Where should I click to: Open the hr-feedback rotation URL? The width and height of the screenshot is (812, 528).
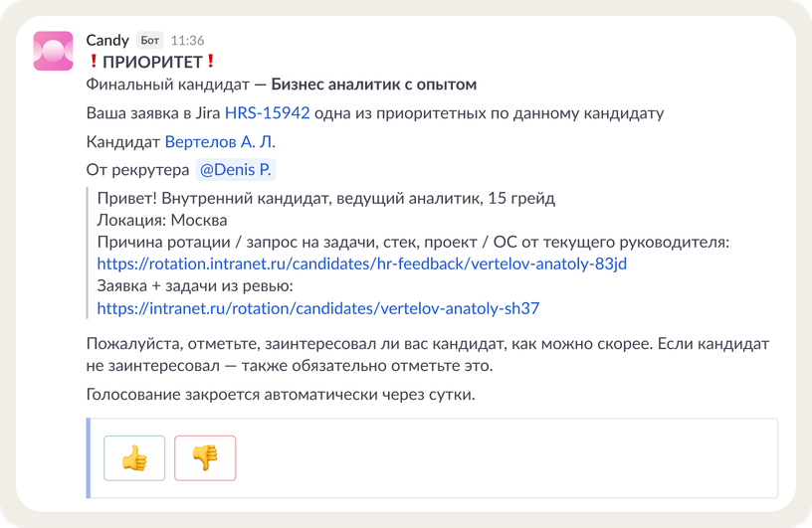[362, 264]
